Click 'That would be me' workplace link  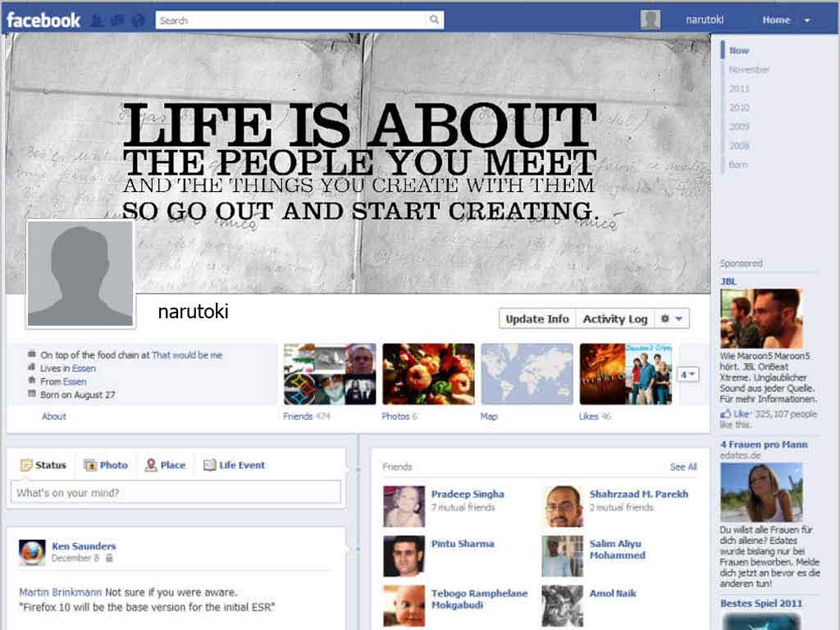click(187, 355)
